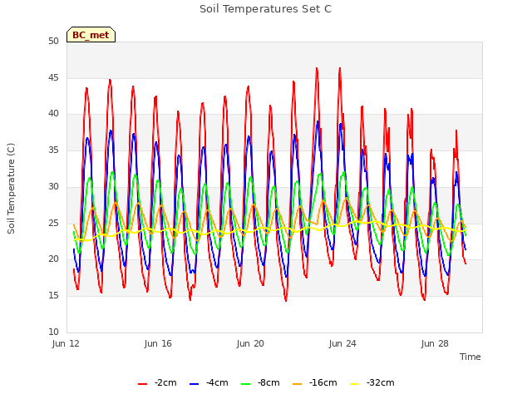
Task: Click the 50 y-axis tick label
Action: coord(53,42)
